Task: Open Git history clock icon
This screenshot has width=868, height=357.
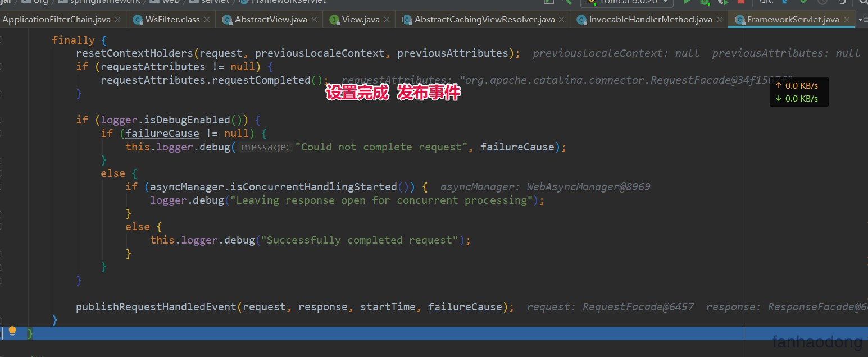Action: point(822,2)
